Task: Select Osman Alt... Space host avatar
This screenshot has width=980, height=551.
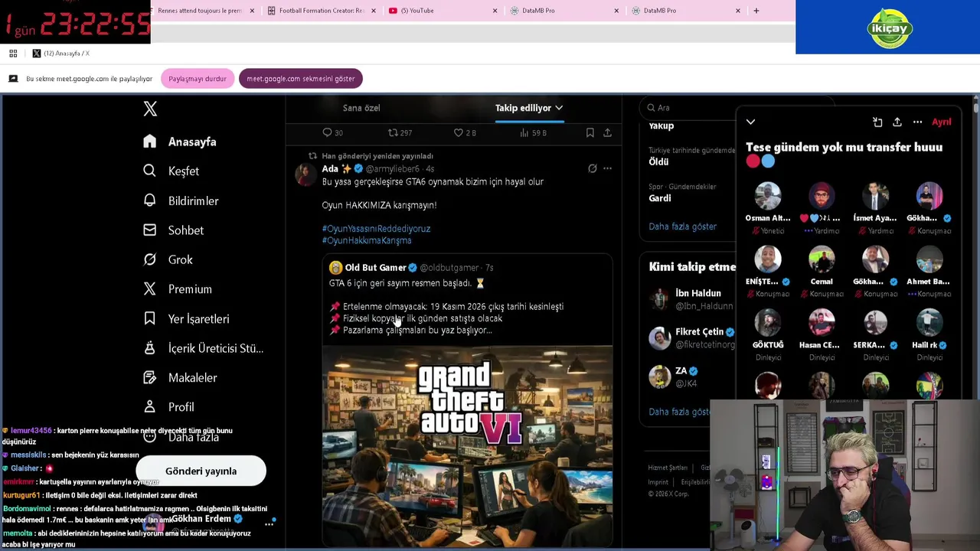Action: (768, 196)
